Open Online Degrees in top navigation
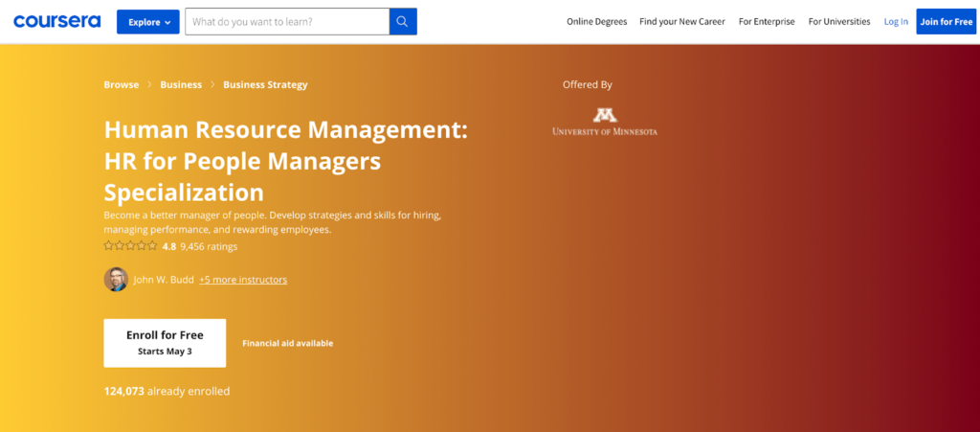 597,21
